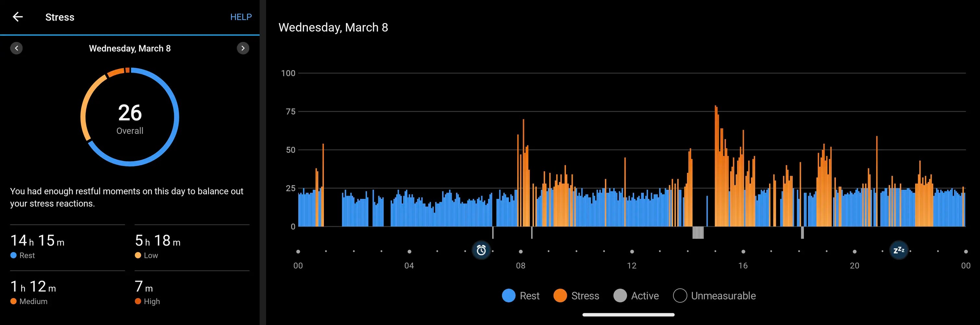980x325 pixels.
Task: Click the Stress page title
Action: (x=60, y=17)
